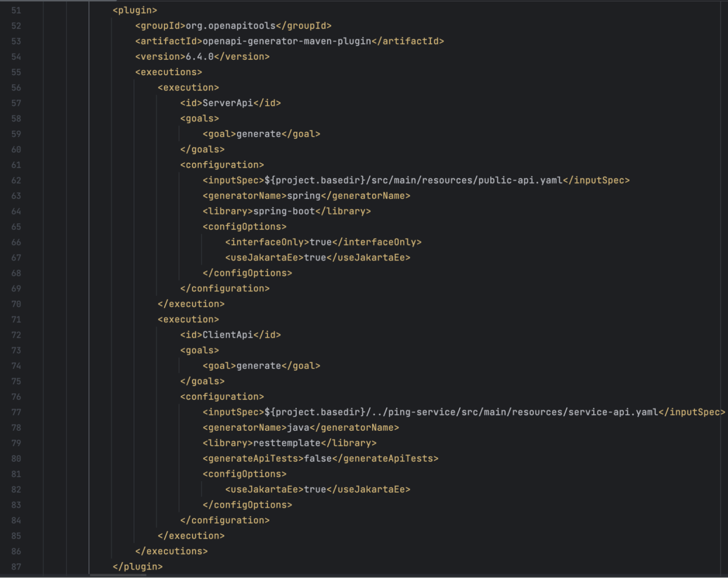Click the goal generate element on line 59
The image size is (728, 578).
262,134
